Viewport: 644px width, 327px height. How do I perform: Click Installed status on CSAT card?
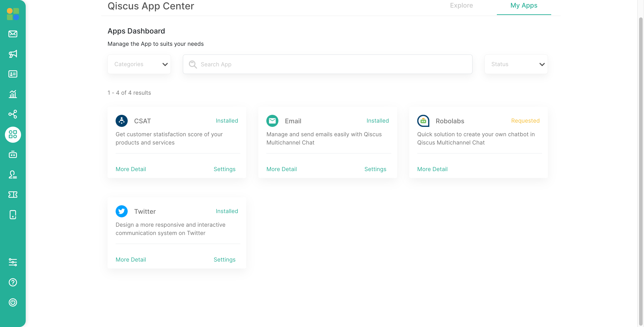tap(227, 121)
